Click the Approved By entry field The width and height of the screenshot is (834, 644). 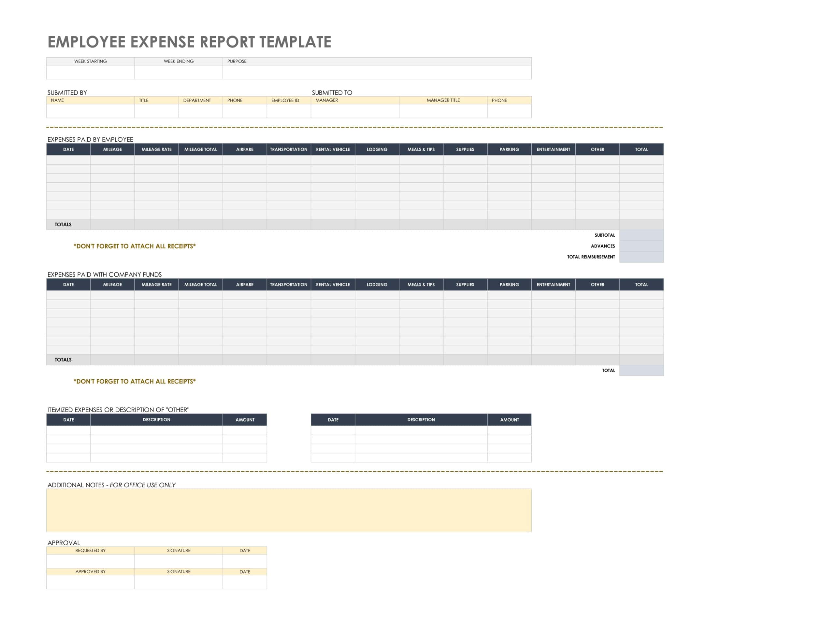pos(91,582)
